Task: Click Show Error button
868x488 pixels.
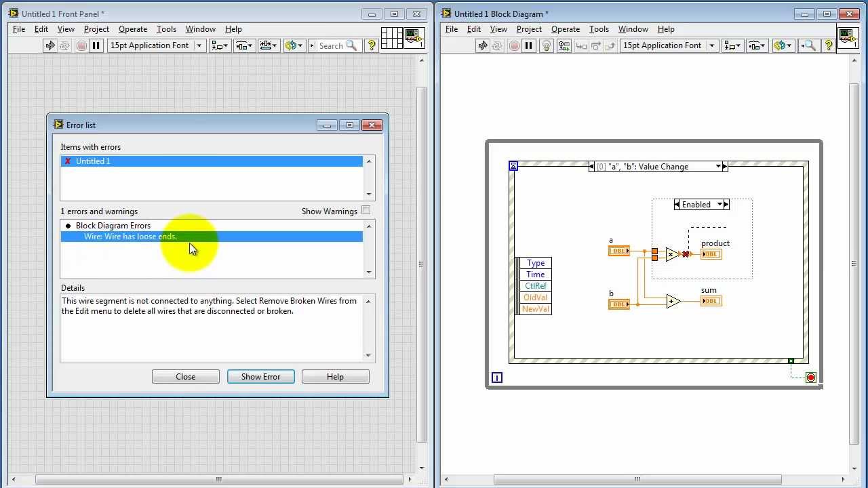Action: (x=260, y=377)
